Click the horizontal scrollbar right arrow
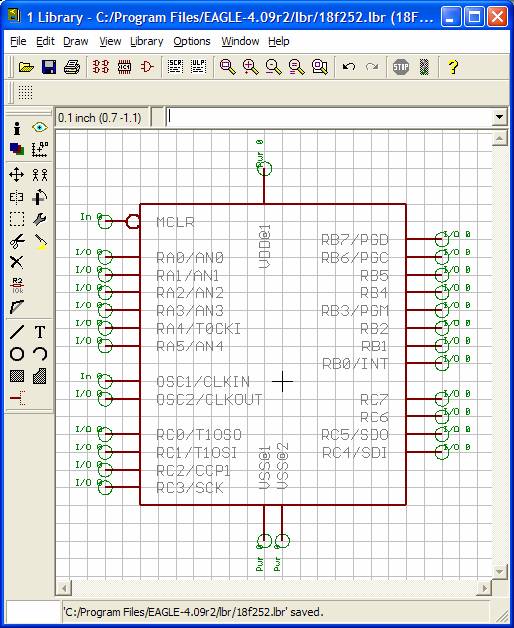The width and height of the screenshot is (514, 628). tap(485, 588)
